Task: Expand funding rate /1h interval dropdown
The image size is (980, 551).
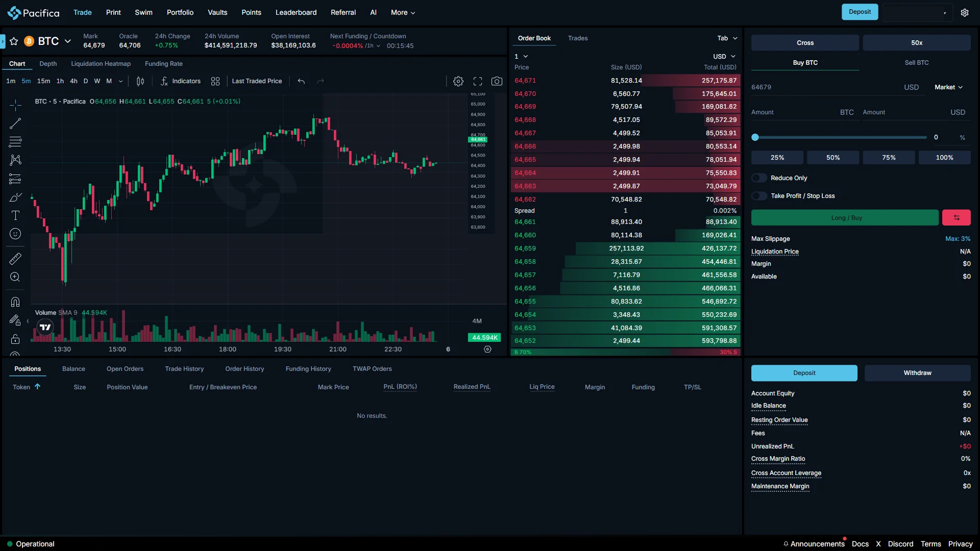Action: [373, 46]
